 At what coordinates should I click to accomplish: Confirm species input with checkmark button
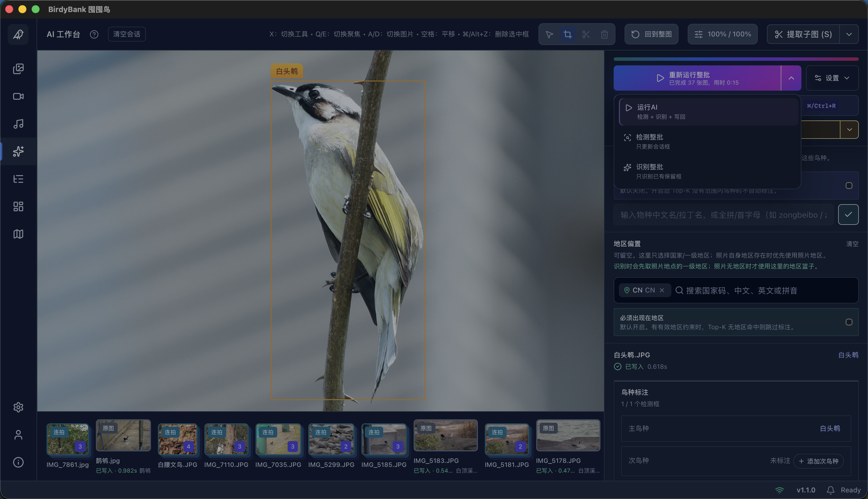click(x=848, y=215)
